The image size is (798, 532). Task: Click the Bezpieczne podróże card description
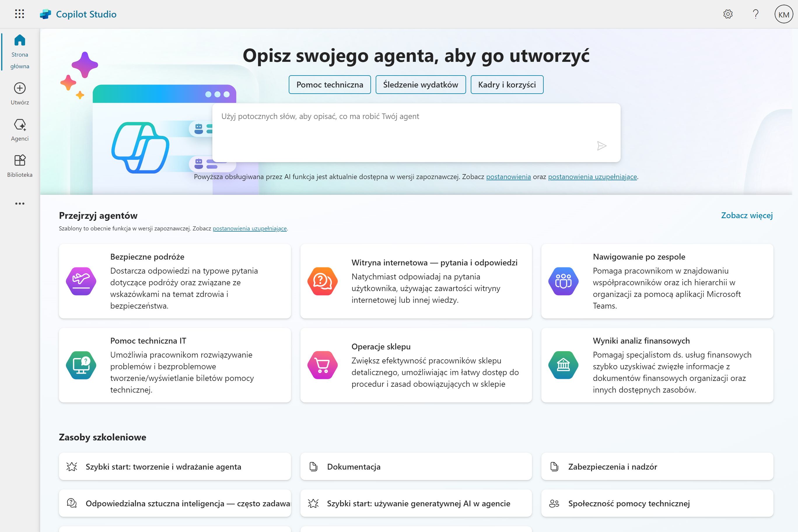[x=184, y=288]
